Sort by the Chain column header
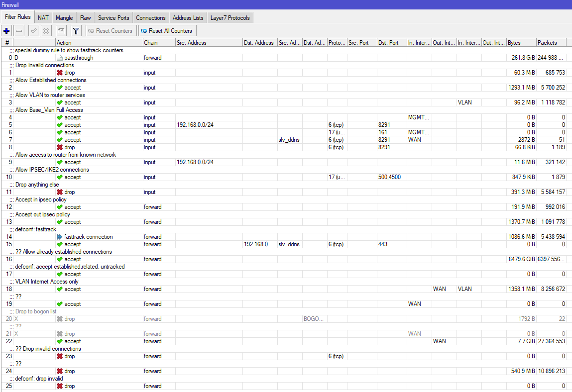The width and height of the screenshot is (572, 392). pos(159,43)
